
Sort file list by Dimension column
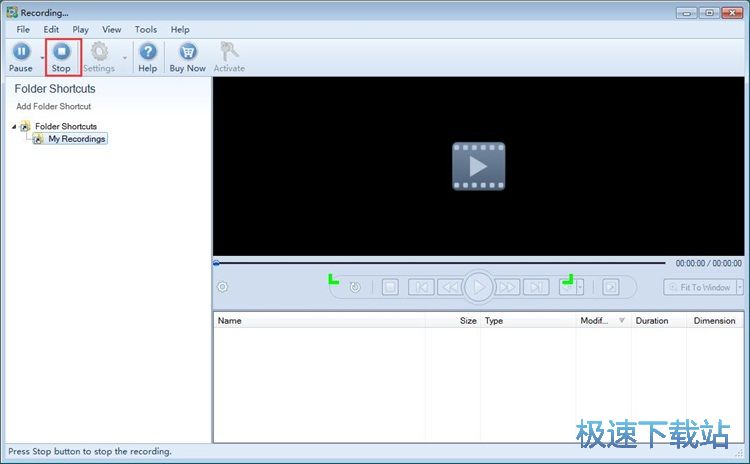point(715,320)
